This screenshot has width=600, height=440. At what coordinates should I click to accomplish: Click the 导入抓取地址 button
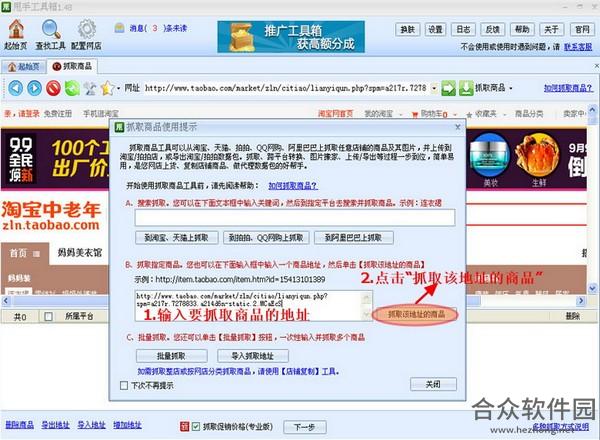(x=253, y=356)
